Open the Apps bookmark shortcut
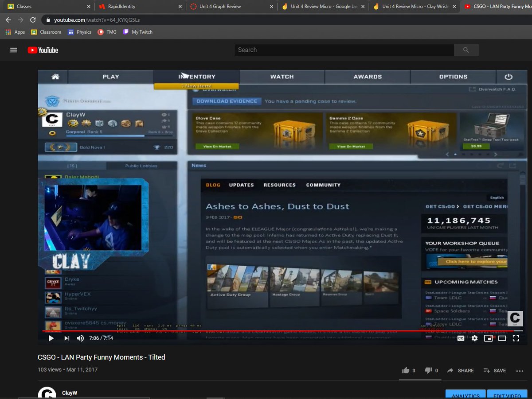The image size is (532, 399). (15, 32)
